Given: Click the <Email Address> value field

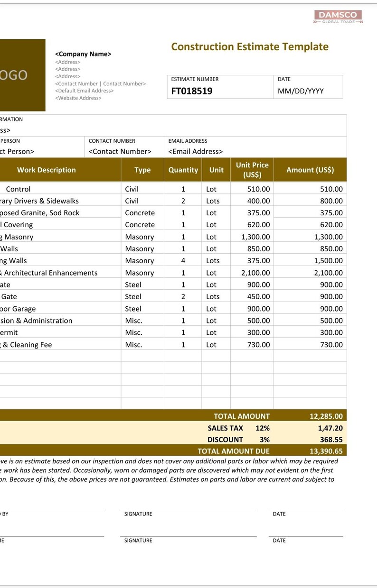Looking at the screenshot, I should tap(196, 152).
